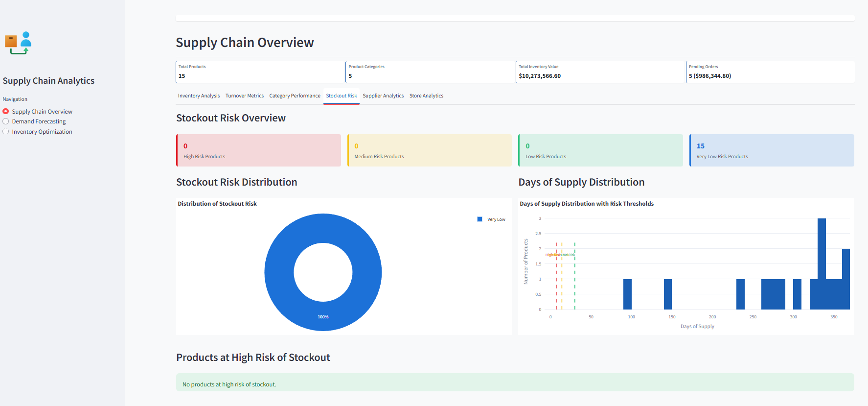
Task: Click the High Risk Products card
Action: coord(258,150)
